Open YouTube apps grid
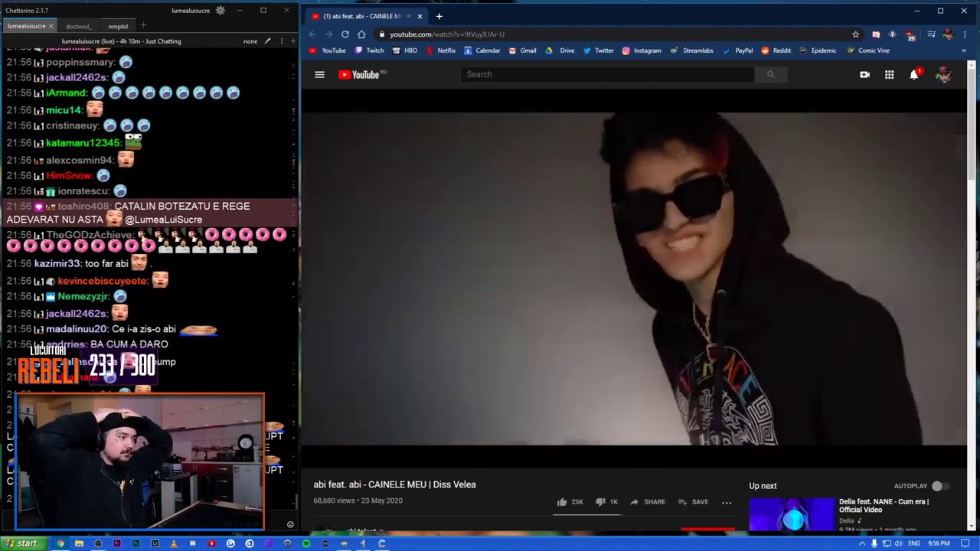This screenshot has height=551, width=980. pyautogui.click(x=889, y=74)
